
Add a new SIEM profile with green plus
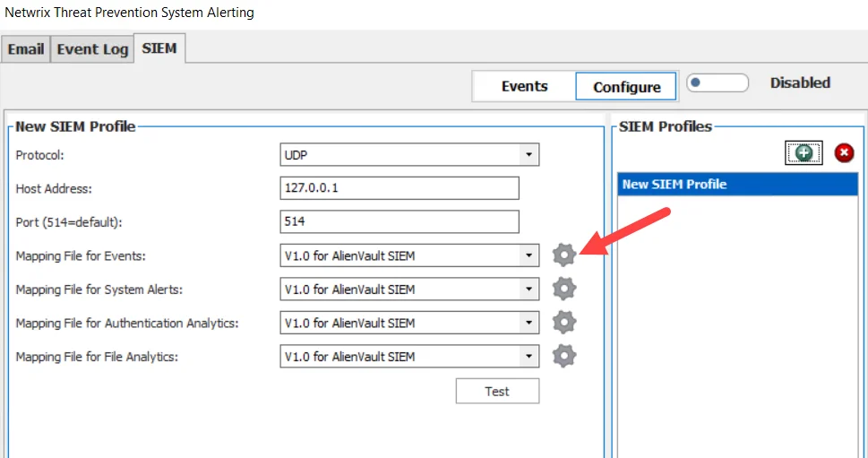tap(804, 153)
